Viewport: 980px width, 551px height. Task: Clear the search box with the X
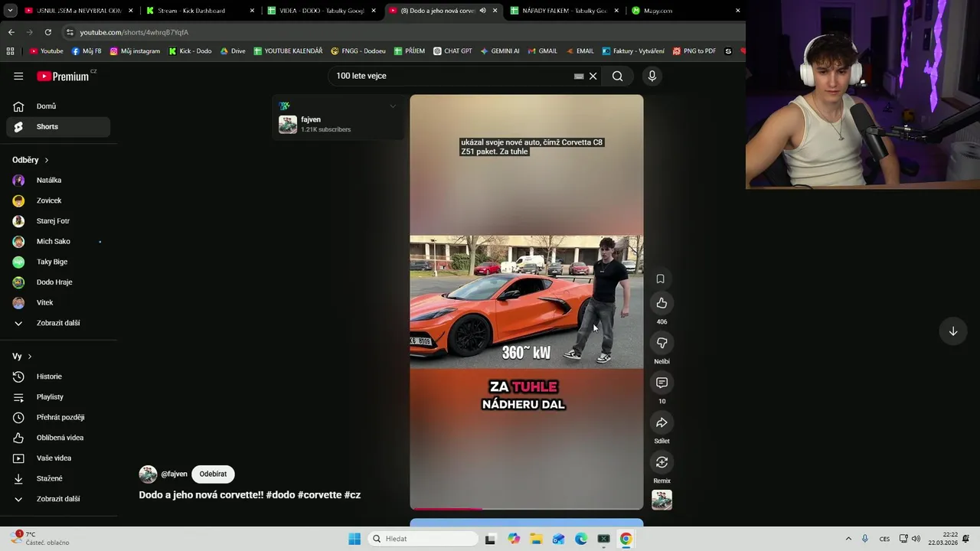(x=593, y=76)
